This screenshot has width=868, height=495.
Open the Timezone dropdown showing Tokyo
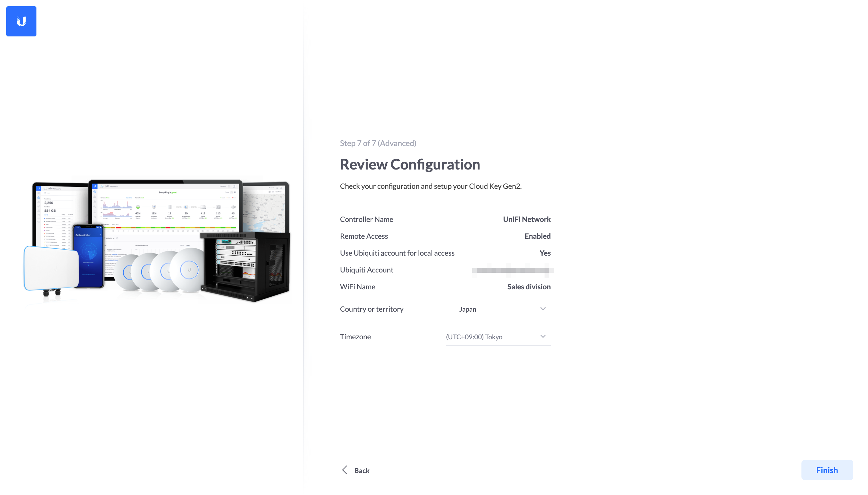[498, 337]
